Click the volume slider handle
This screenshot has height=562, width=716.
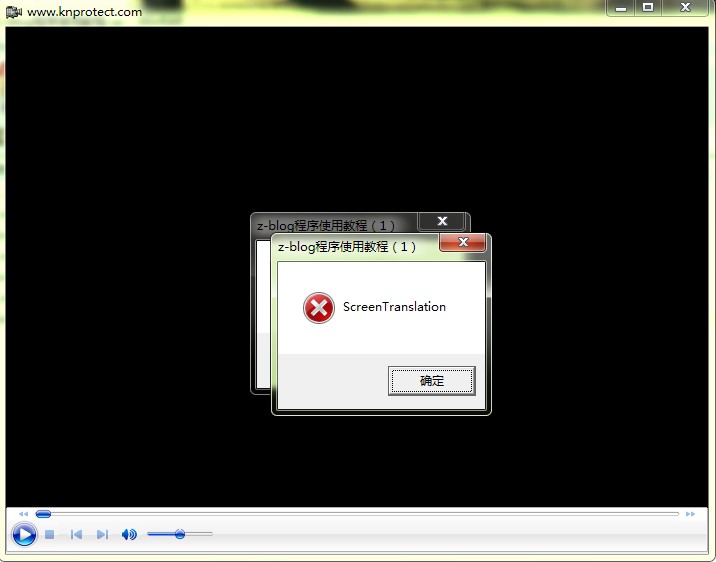[x=180, y=534]
